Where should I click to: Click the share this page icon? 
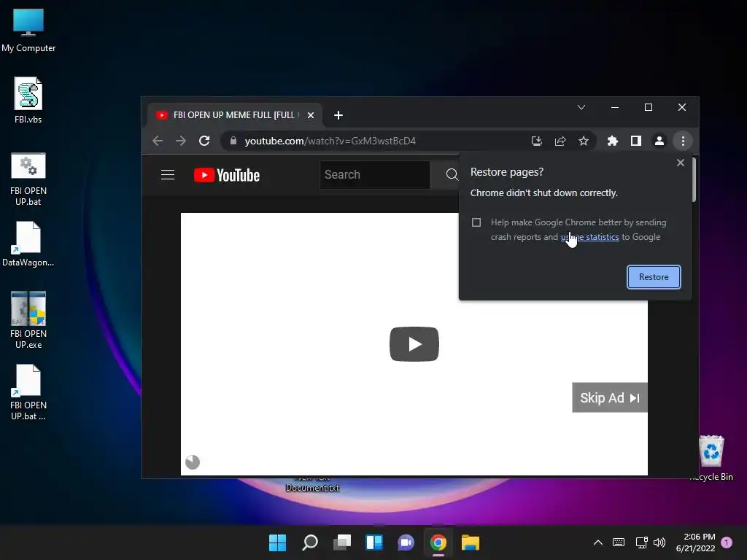(560, 141)
